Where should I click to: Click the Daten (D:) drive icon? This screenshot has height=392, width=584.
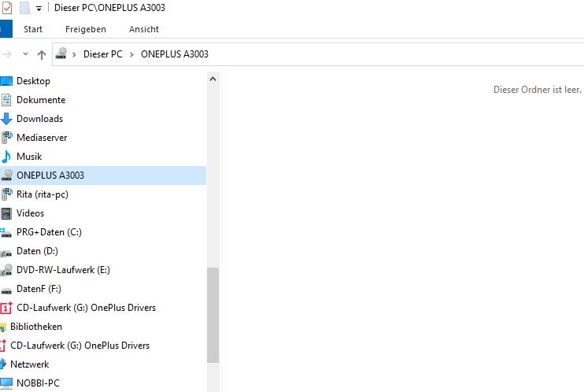click(6, 253)
